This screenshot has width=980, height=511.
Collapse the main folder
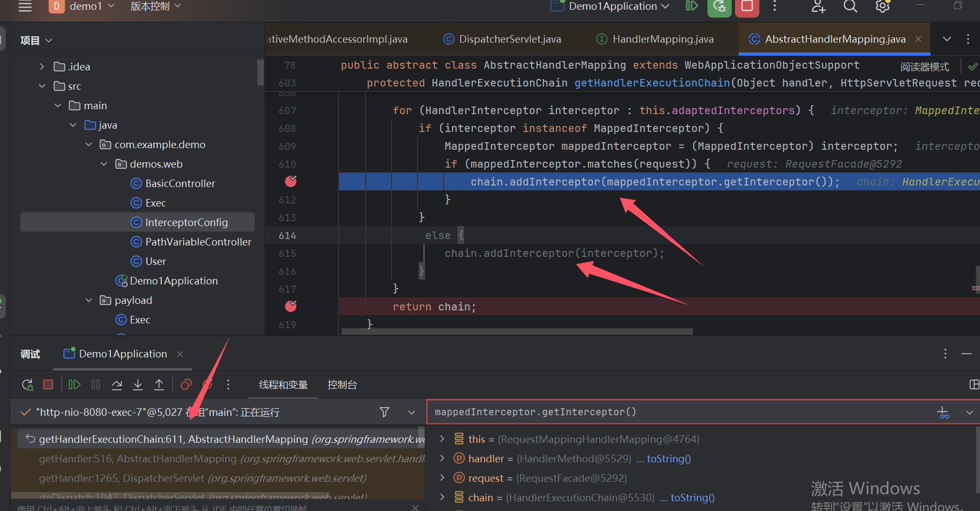pyautogui.click(x=58, y=105)
